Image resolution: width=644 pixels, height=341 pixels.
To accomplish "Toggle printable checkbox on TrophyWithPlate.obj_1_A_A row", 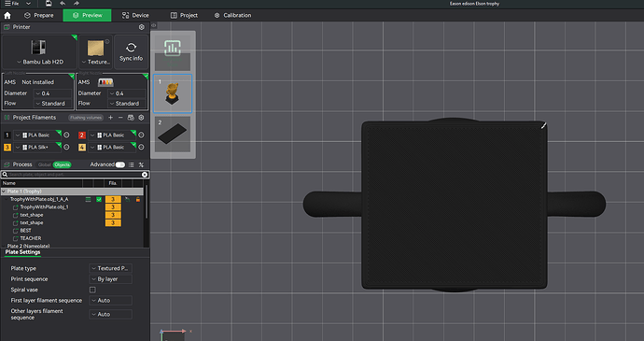I will tap(99, 199).
